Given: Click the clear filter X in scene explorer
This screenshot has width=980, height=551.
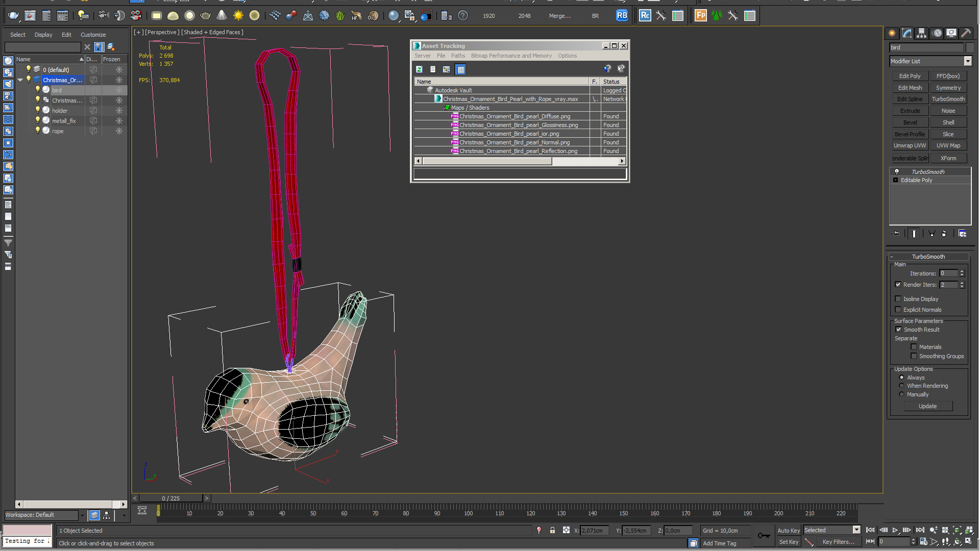Looking at the screenshot, I should tap(87, 47).
